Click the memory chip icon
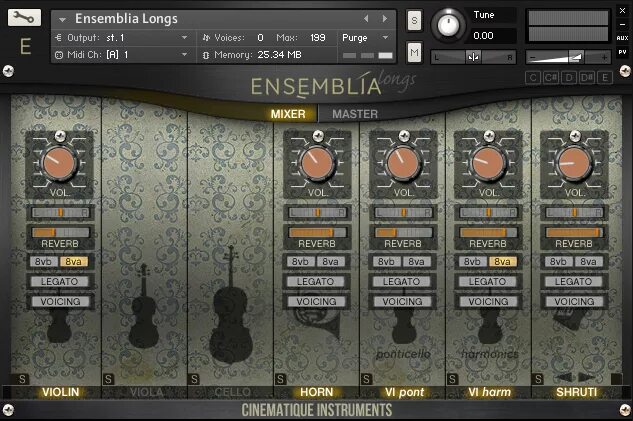The width and height of the screenshot is (633, 421). [206, 55]
